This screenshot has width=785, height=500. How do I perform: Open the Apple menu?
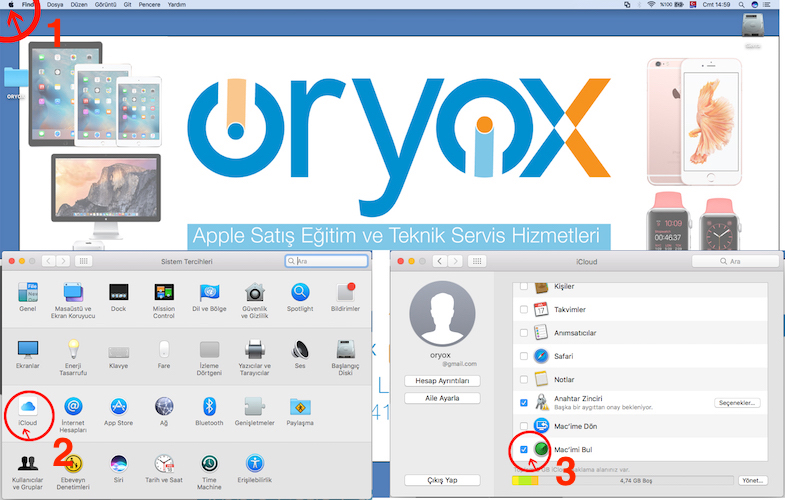click(11, 5)
